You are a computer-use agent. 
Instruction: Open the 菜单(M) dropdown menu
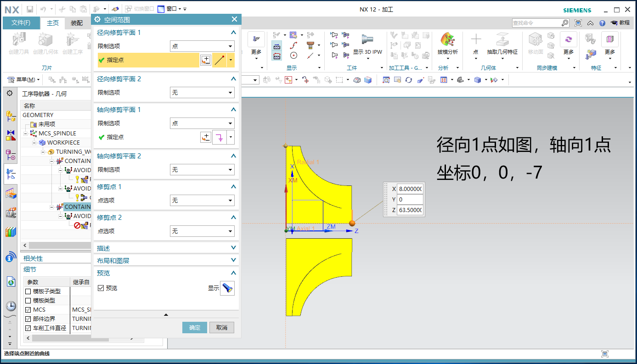pyautogui.click(x=24, y=80)
